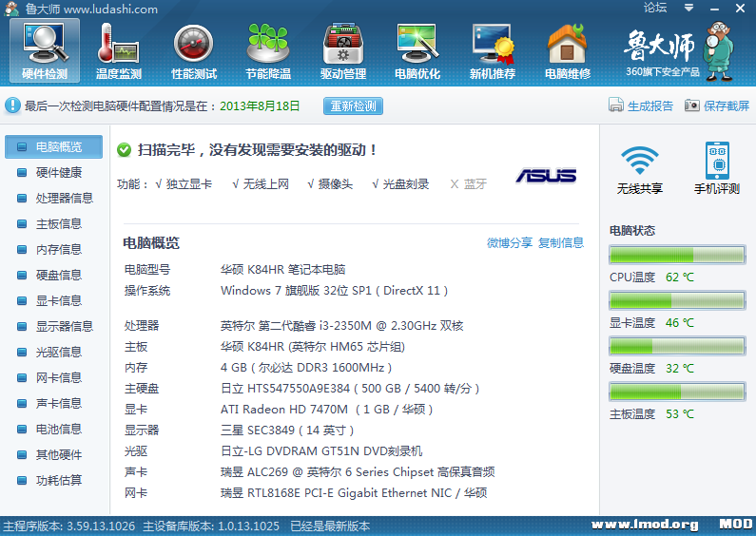Click 微博分享 share link
The image size is (756, 536).
pyautogui.click(x=510, y=242)
